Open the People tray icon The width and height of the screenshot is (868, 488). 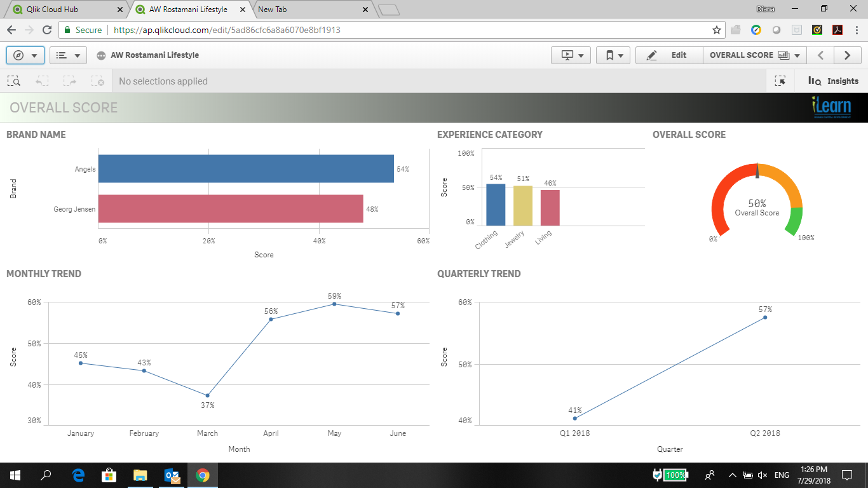pyautogui.click(x=710, y=475)
